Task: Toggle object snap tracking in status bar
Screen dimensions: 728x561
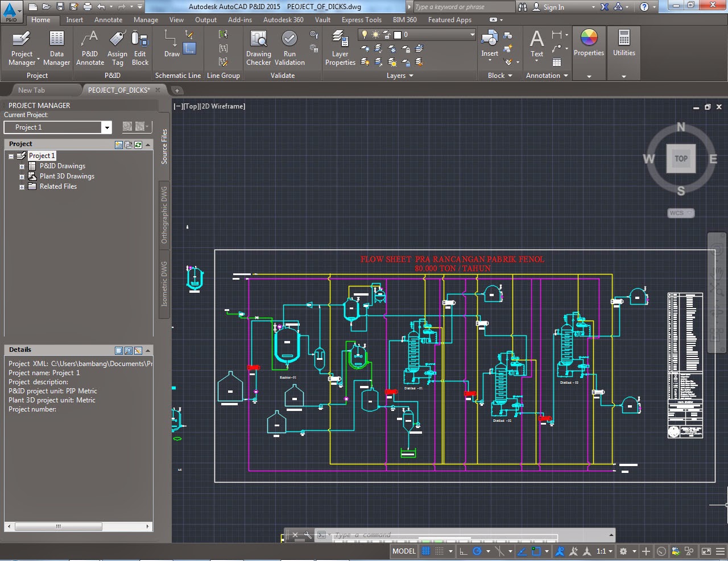Action: [x=522, y=551]
